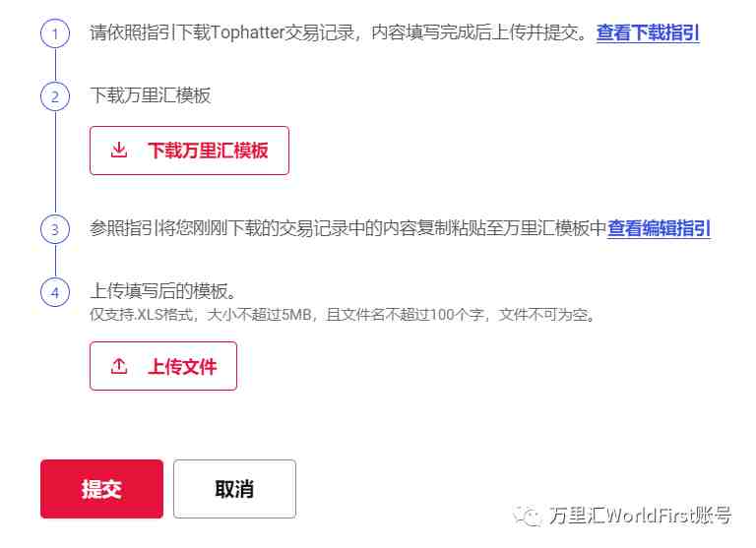Open the 查看编辑指引 link
The image size is (756, 548).
tap(659, 228)
